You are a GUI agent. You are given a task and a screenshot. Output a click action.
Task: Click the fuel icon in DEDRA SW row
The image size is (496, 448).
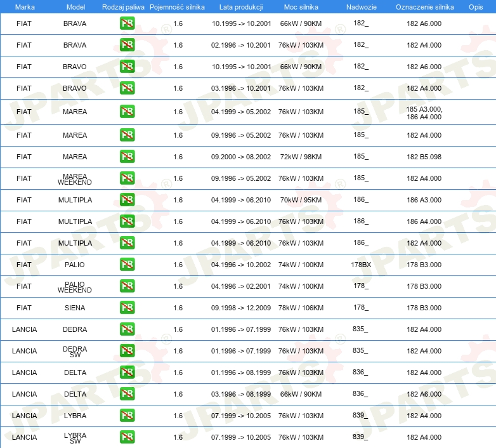point(127,350)
